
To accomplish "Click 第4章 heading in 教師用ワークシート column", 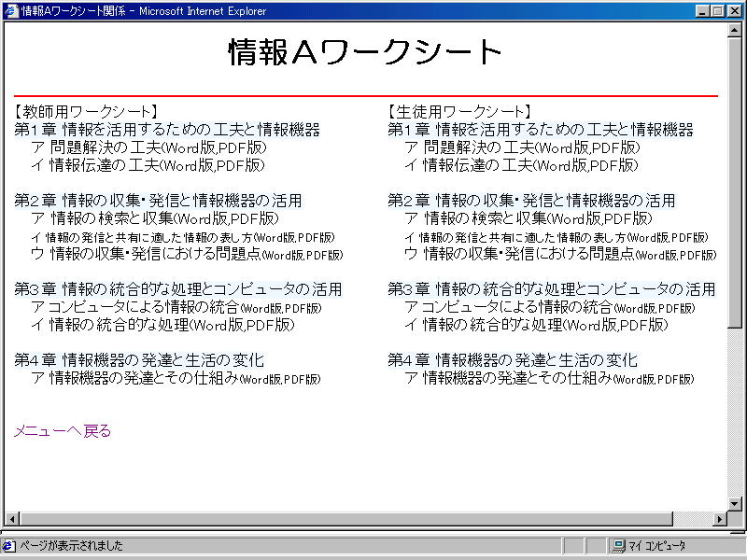I will (x=139, y=360).
